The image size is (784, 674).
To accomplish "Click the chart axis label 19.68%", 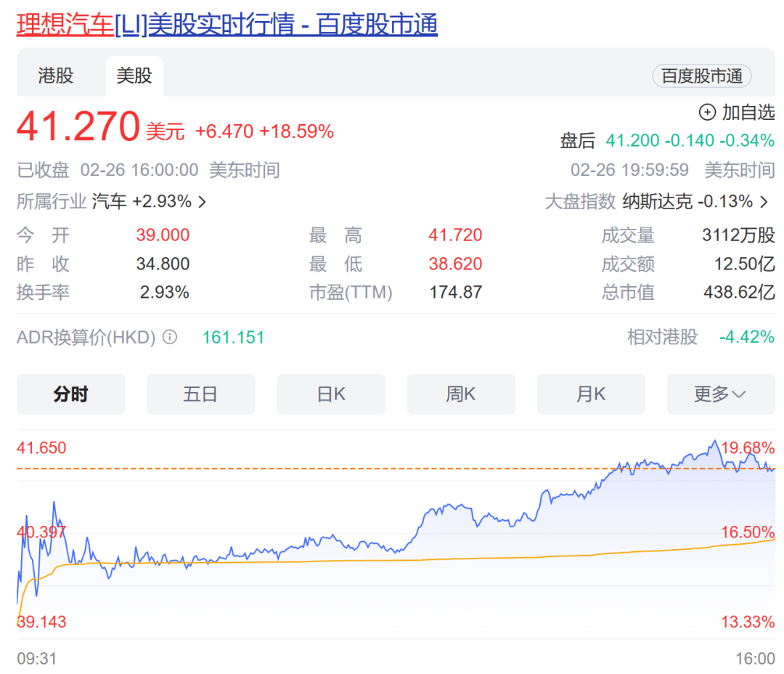I will coord(748,448).
